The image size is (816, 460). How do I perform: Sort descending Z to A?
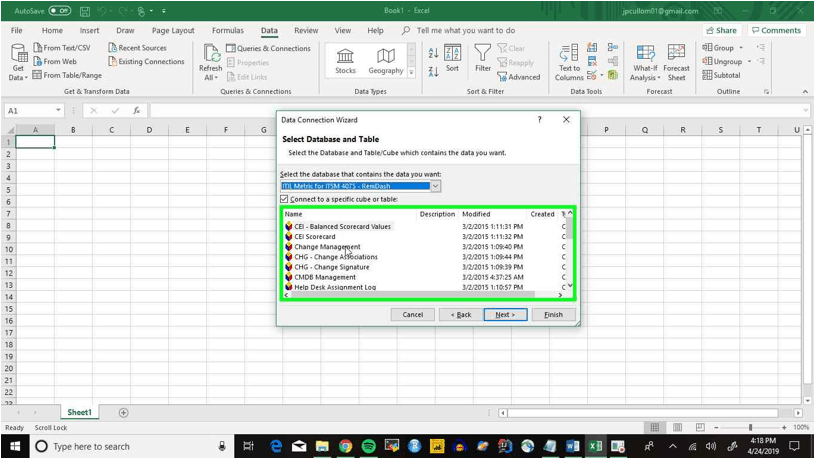pyautogui.click(x=433, y=72)
